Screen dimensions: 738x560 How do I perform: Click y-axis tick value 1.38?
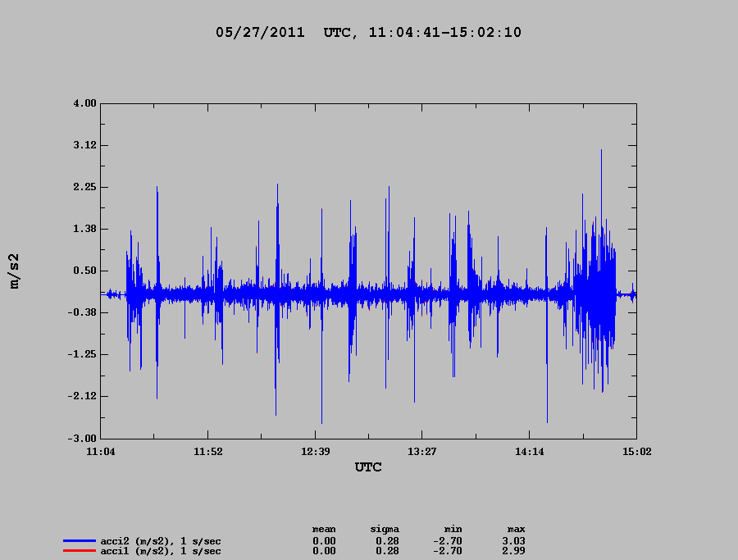pos(84,229)
